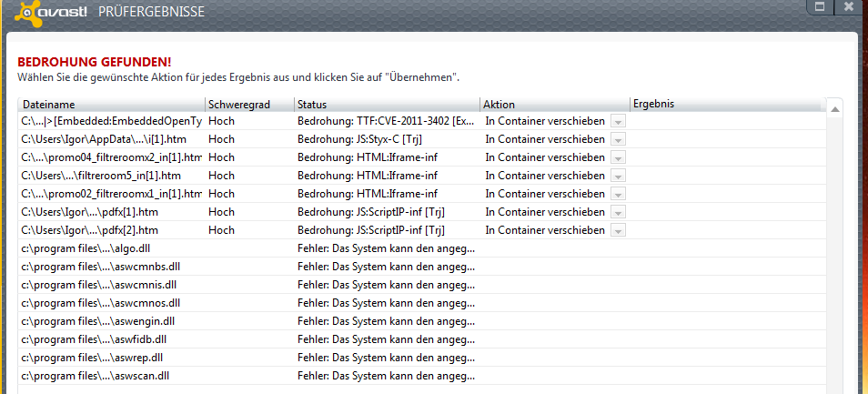
Task: Open action dropdown for promo02_filtreroomx1_in[1].htm
Action: click(619, 194)
